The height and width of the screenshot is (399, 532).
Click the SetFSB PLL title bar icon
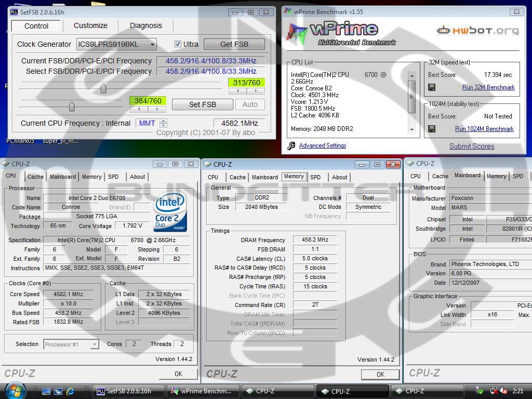click(14, 12)
